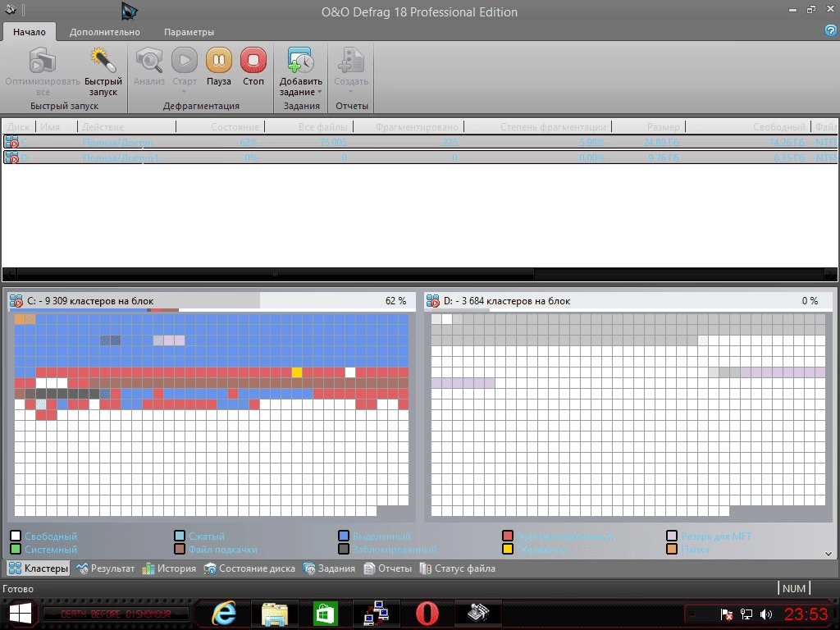Click drive D: icon in drive list
840x630 pixels.
[11, 157]
